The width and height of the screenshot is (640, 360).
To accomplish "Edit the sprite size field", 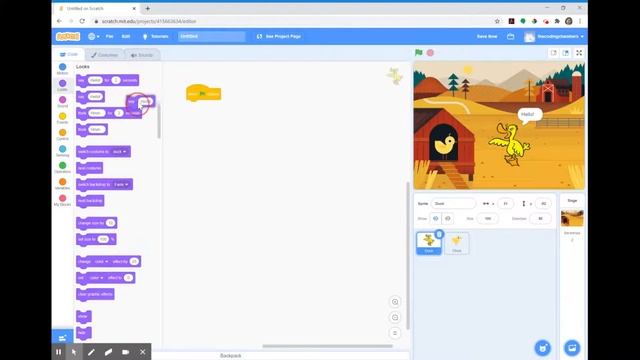I will click(x=487, y=219).
